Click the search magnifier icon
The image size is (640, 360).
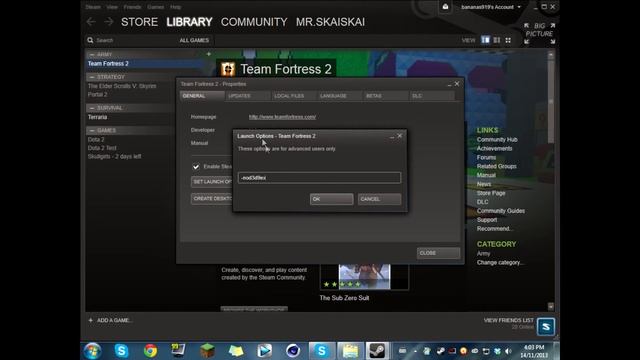pyautogui.click(x=90, y=40)
